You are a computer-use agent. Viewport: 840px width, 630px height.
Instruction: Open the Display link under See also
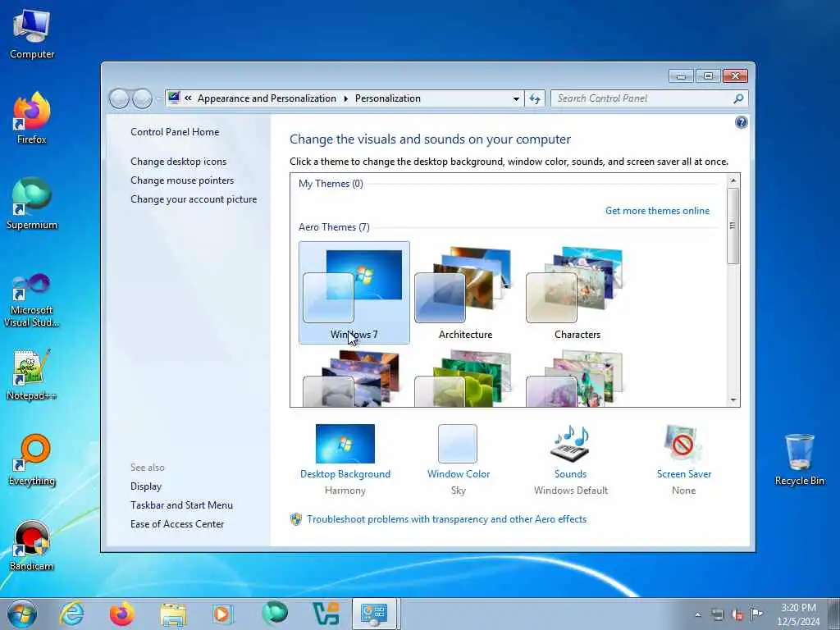[146, 486]
